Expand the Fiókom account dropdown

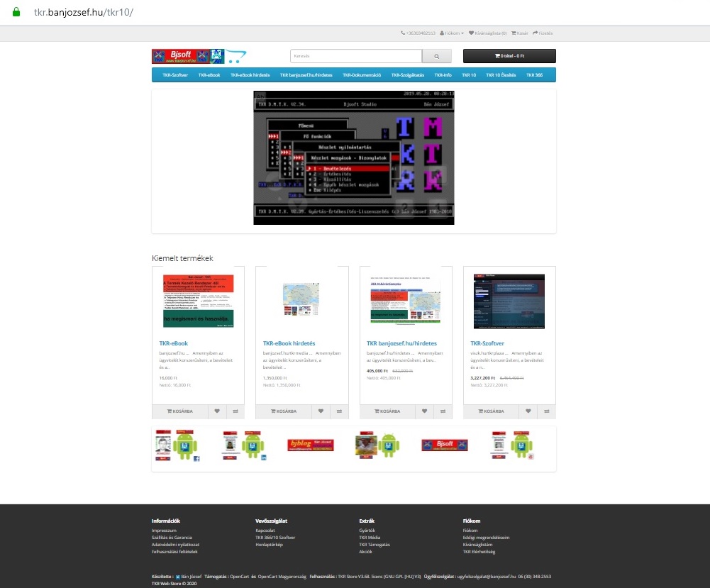452,33
